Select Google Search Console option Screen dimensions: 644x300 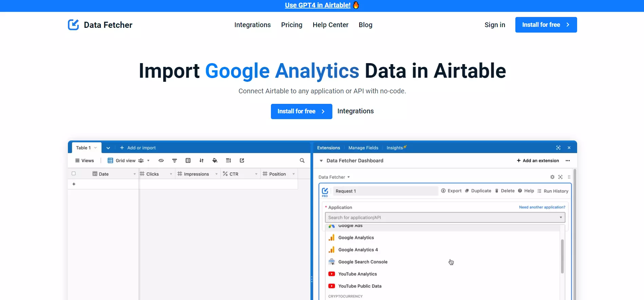[443, 262]
